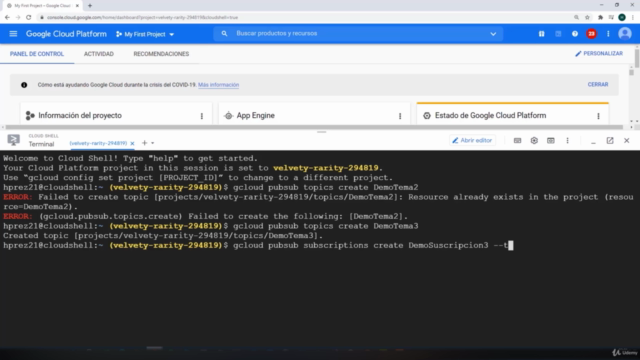This screenshot has height=360, width=640.
Task: Click the App Engine card title
Action: point(256,116)
